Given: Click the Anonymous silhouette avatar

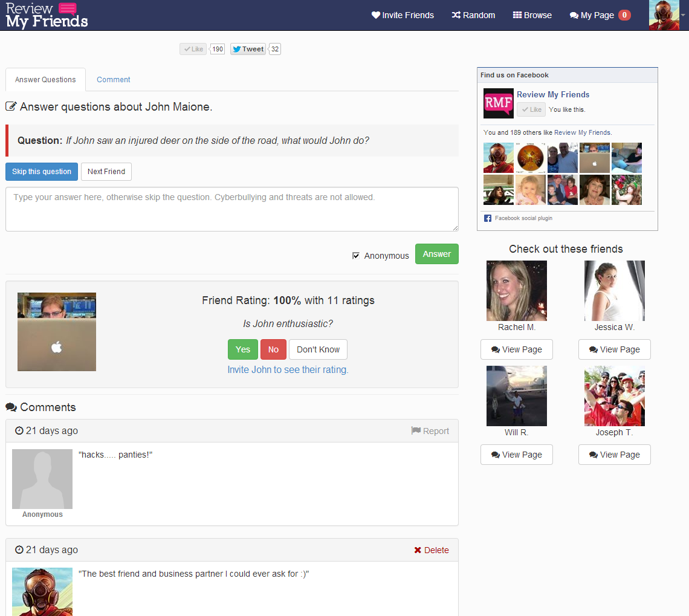Looking at the screenshot, I should pos(42,479).
